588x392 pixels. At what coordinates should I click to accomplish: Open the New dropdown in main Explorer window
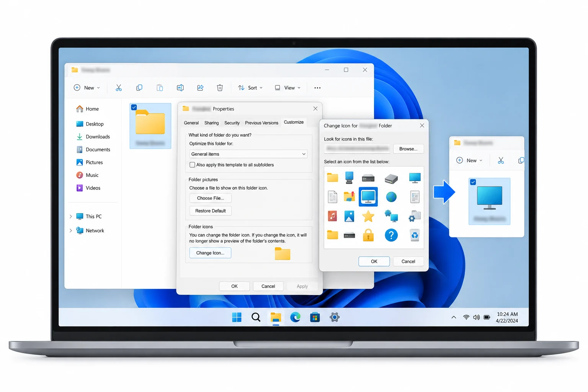click(x=87, y=88)
